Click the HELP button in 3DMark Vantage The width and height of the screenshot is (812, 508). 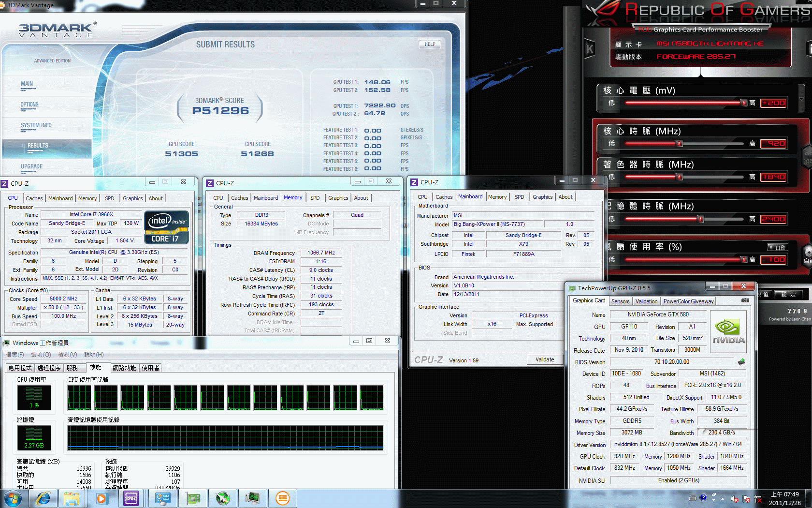430,44
